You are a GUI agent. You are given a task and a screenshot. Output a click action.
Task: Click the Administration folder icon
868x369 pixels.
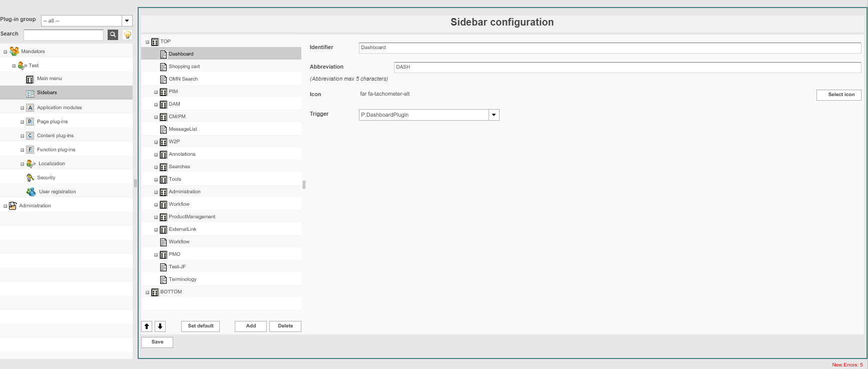point(13,206)
